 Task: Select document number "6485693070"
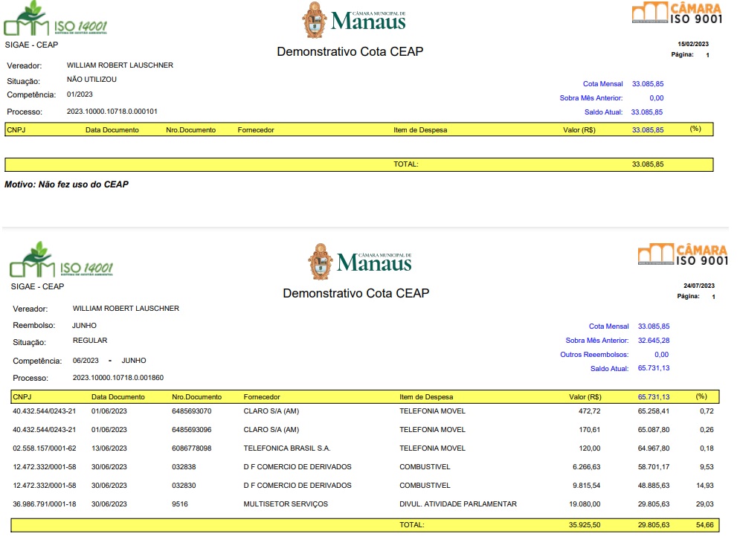(192, 411)
